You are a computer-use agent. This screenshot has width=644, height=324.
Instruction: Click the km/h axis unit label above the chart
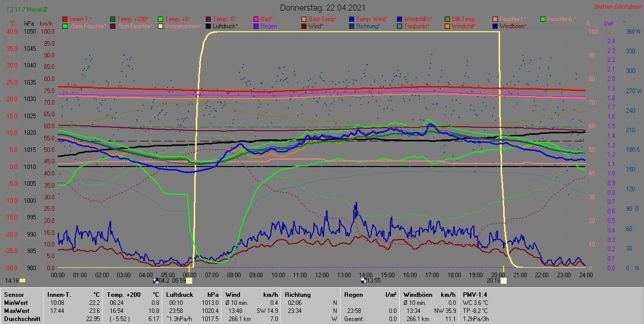(46, 24)
